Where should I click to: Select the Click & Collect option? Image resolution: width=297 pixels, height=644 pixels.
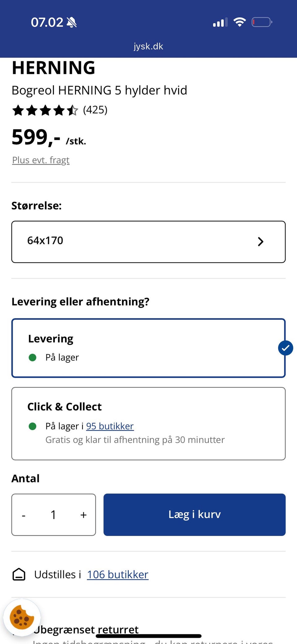[x=148, y=423]
